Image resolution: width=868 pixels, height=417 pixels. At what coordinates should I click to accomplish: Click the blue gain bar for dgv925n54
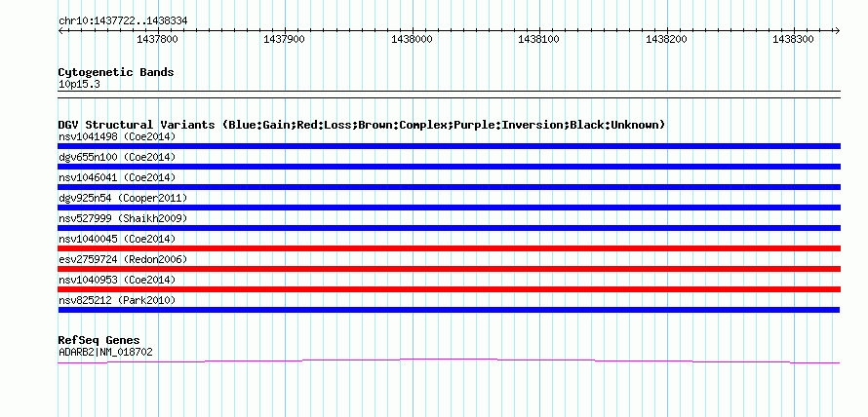click(x=449, y=208)
